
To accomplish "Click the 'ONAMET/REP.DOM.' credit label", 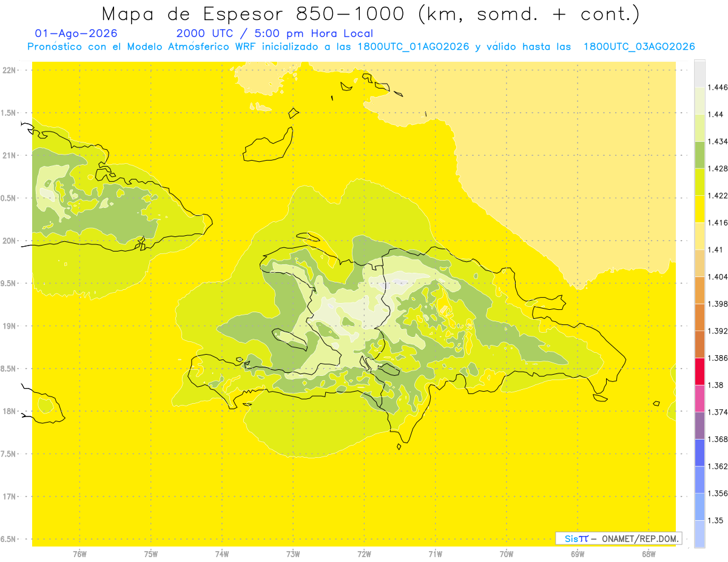I will pos(641,538).
